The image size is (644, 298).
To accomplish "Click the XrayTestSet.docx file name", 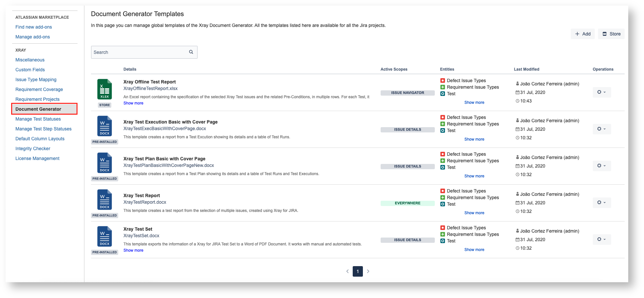I will click(141, 236).
